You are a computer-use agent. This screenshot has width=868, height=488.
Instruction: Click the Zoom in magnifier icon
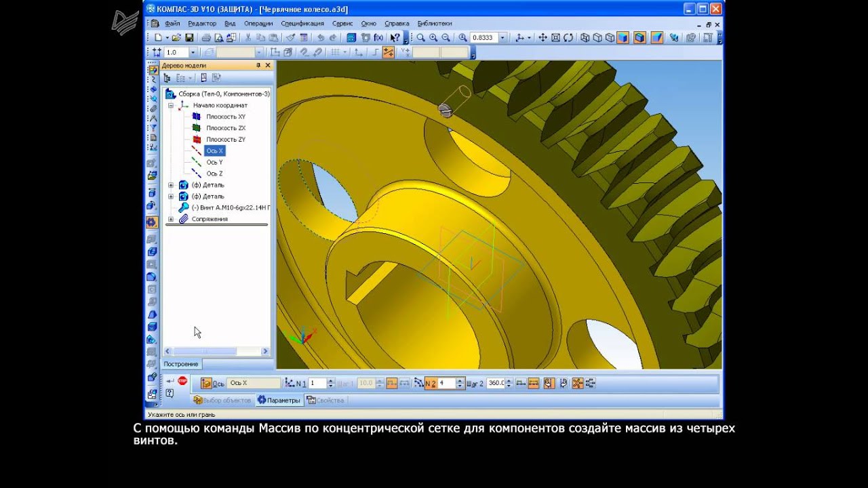click(433, 38)
